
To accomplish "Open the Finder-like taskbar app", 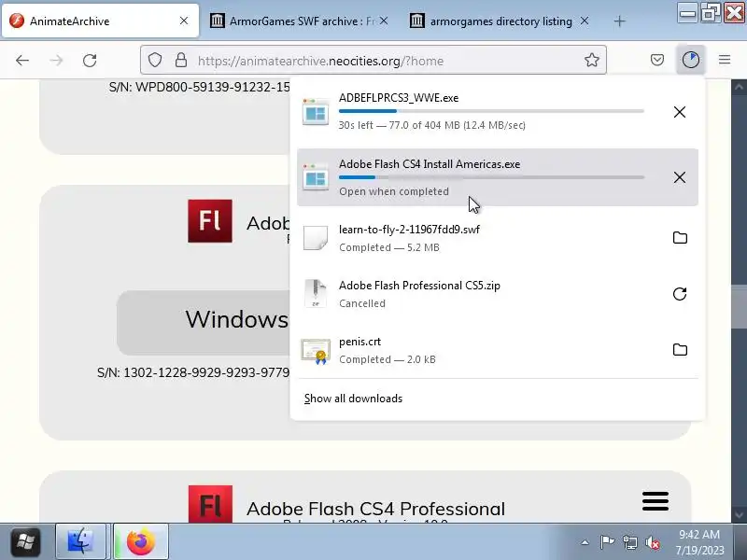I will pyautogui.click(x=80, y=541).
